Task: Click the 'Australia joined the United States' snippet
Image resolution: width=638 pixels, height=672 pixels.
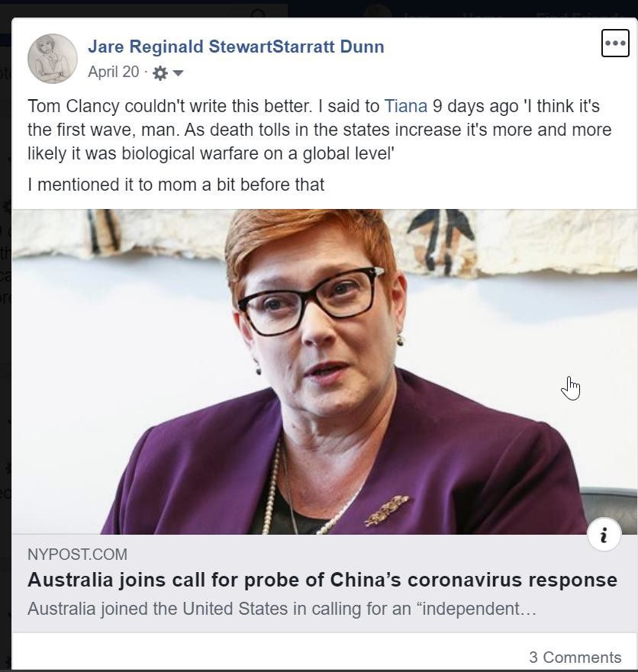Action: coord(282,609)
